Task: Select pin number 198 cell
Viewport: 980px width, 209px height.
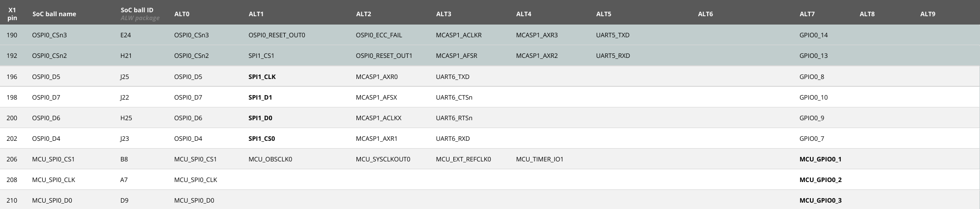Action: coord(12,97)
